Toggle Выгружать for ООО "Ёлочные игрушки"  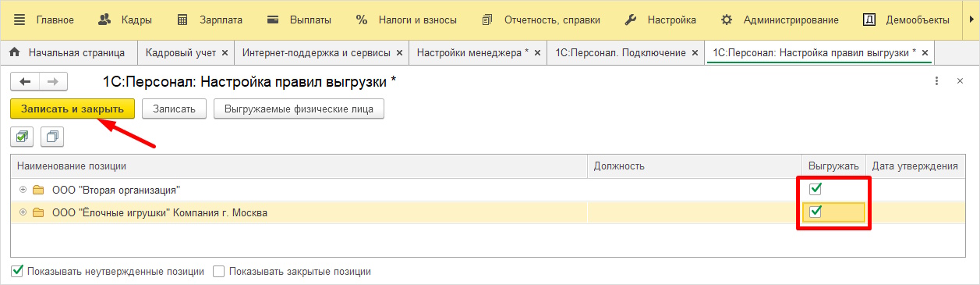point(815,212)
